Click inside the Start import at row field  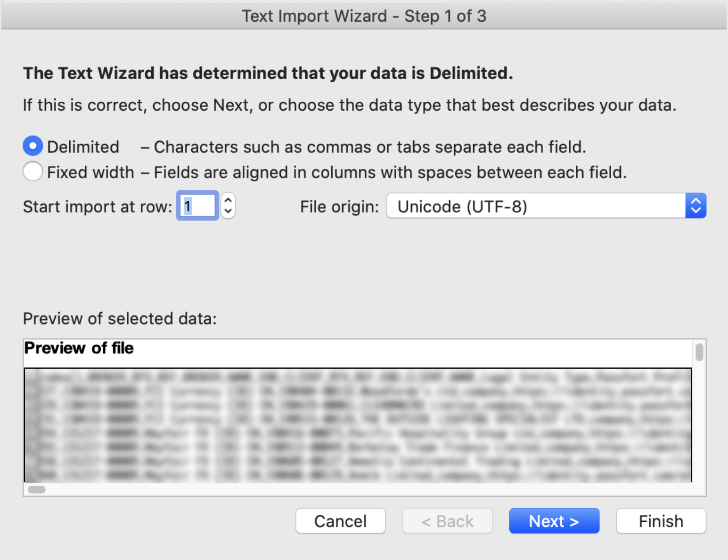197,206
